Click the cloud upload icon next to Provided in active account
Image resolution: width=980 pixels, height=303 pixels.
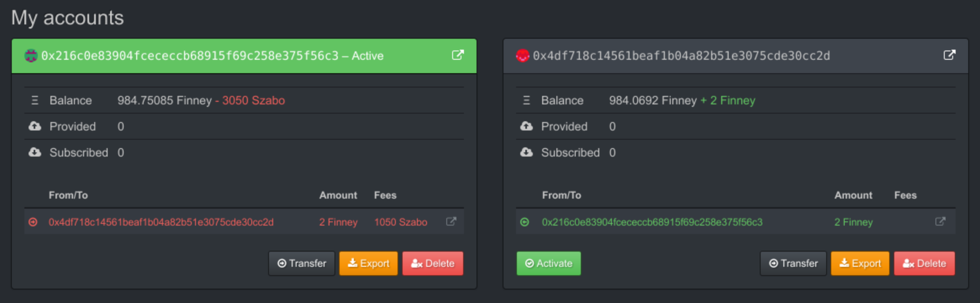(35, 126)
